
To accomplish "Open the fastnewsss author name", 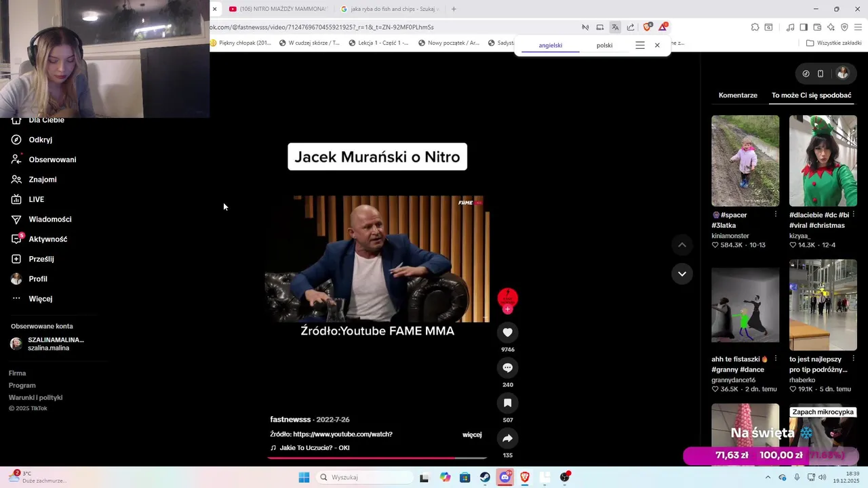I will tap(290, 420).
